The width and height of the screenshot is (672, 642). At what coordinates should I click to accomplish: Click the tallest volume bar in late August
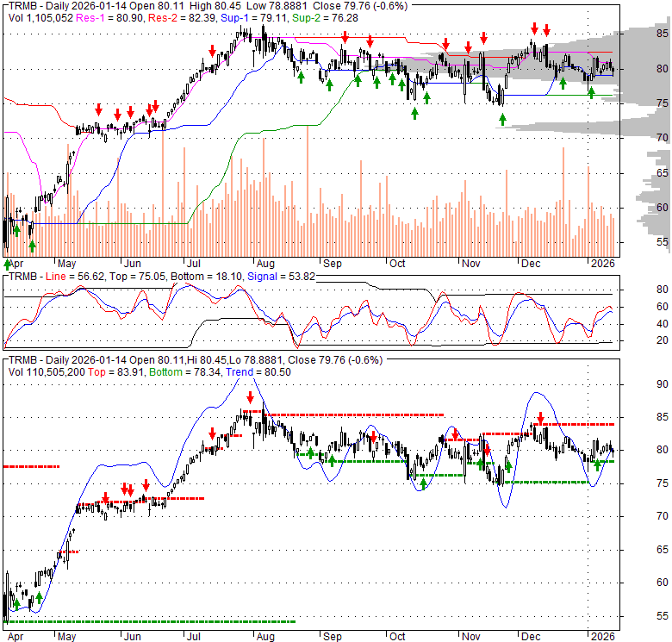(308, 191)
